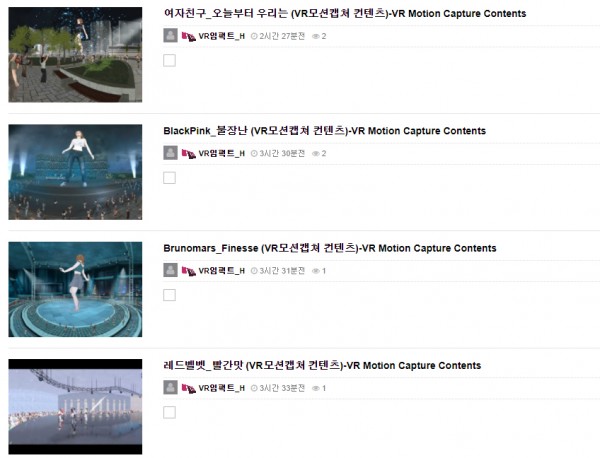Check the box for Brunomars_Finesse post

click(170, 295)
